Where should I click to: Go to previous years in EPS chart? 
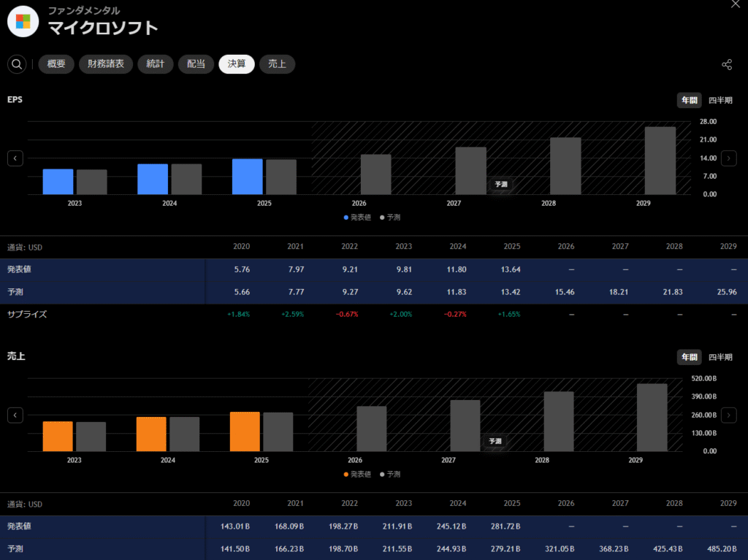click(x=15, y=158)
